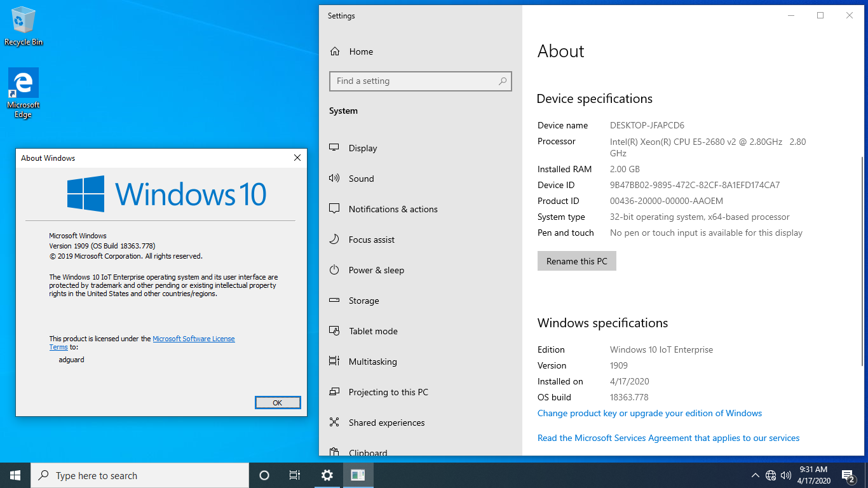The image size is (868, 488).
Task: Click the Power & sleep icon
Action: (x=334, y=270)
